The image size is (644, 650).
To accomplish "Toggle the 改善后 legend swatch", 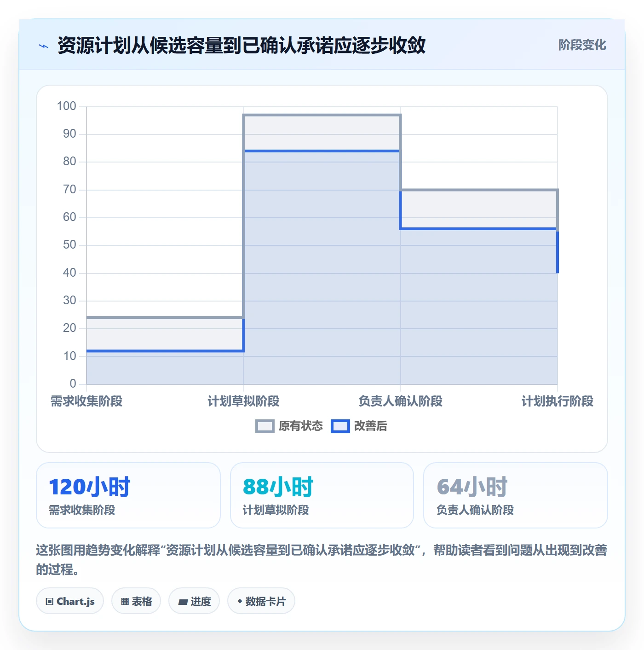I will click(x=340, y=426).
